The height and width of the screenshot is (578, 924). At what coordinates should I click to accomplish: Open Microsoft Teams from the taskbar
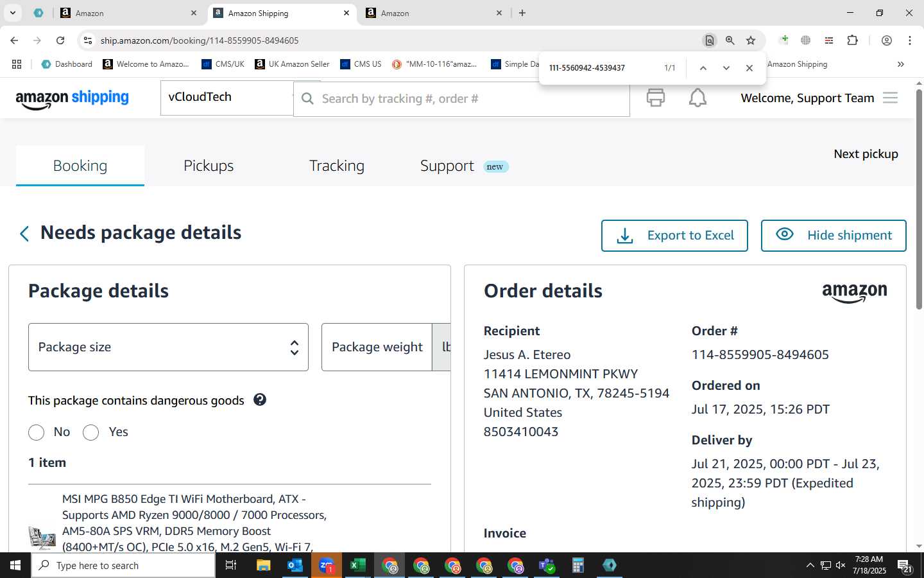[547, 565]
